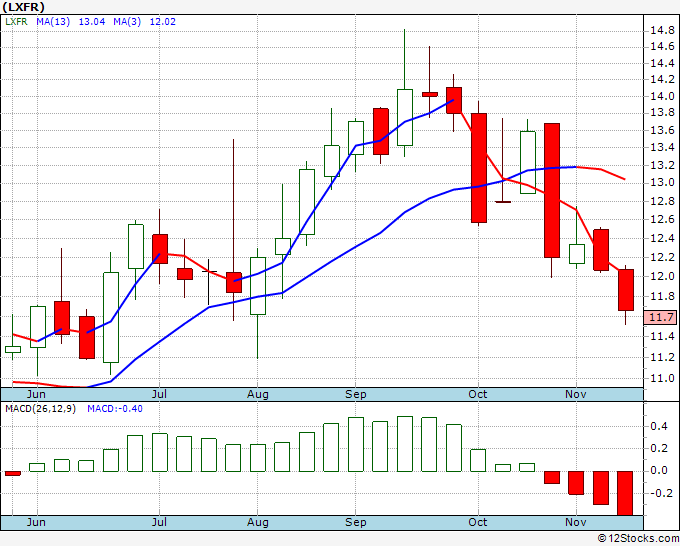Click the 14.0 price axis label
The image size is (680, 546).
[x=662, y=96]
